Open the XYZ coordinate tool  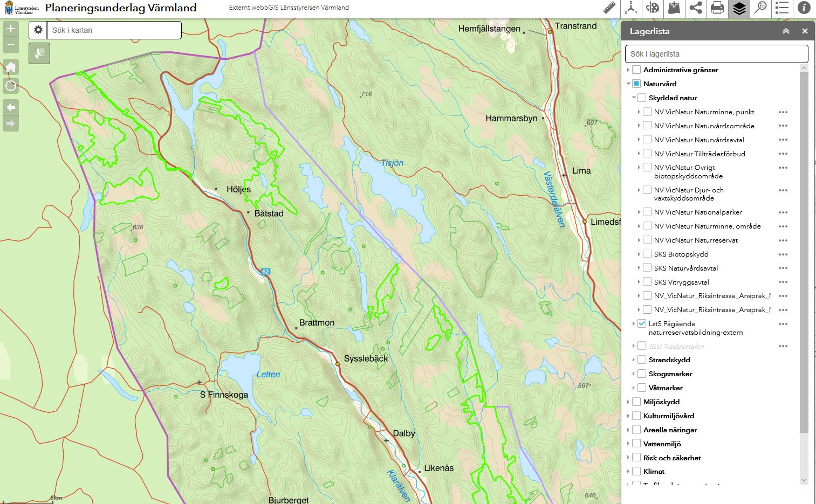(631, 8)
